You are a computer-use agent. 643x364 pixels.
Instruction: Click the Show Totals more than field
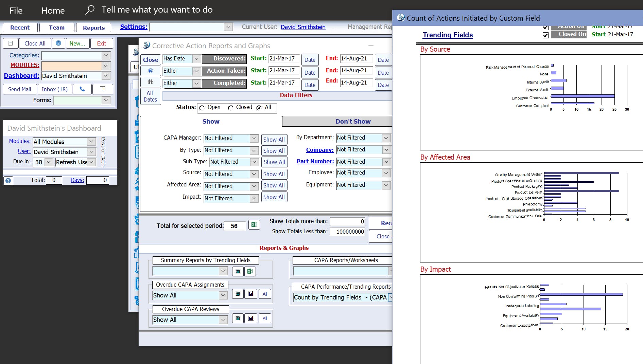pyautogui.click(x=347, y=221)
